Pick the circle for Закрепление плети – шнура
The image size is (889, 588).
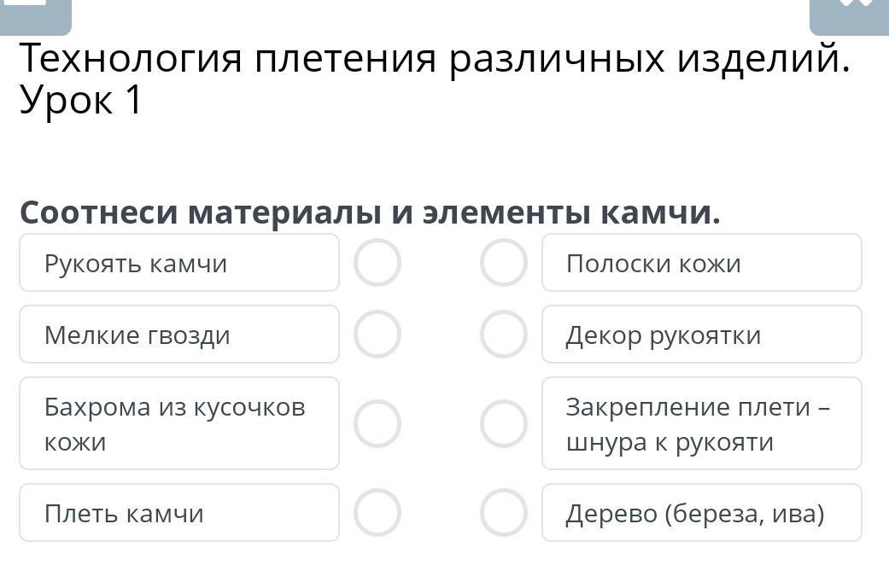(x=503, y=423)
